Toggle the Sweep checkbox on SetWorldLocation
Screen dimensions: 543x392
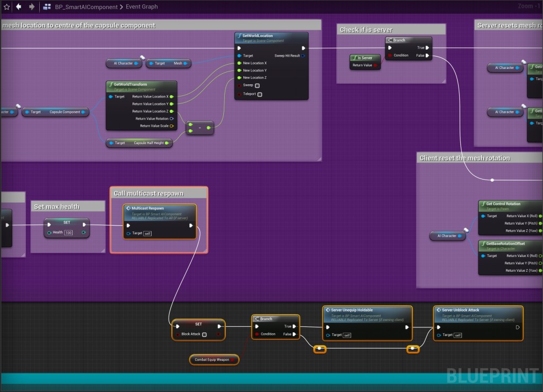(257, 85)
